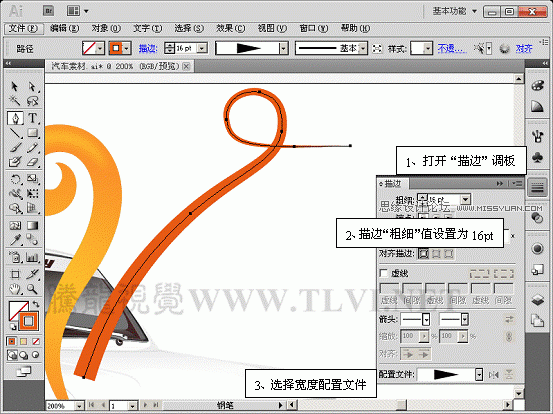The height and width of the screenshot is (414, 553).
Task: Enable the dashed line checkbox
Action: [x=383, y=273]
